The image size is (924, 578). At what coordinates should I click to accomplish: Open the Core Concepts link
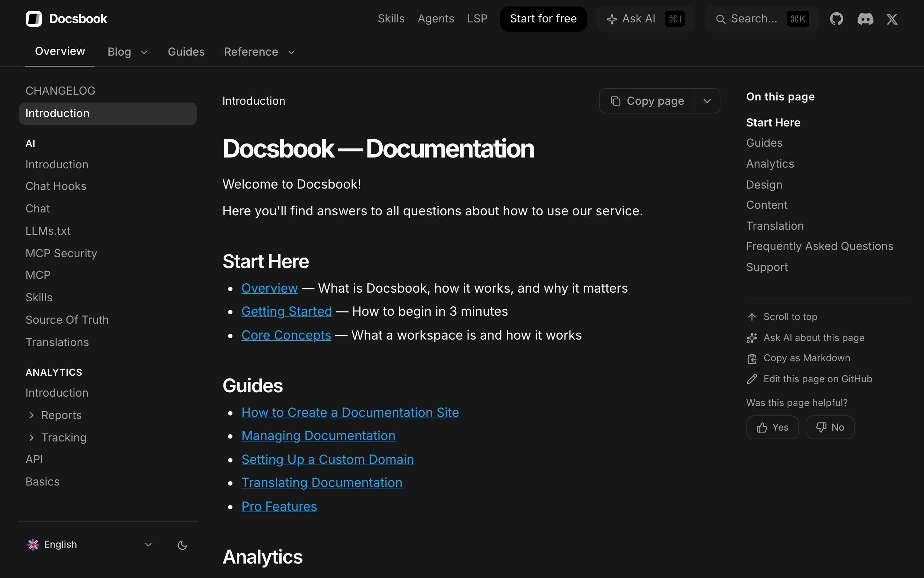click(286, 335)
